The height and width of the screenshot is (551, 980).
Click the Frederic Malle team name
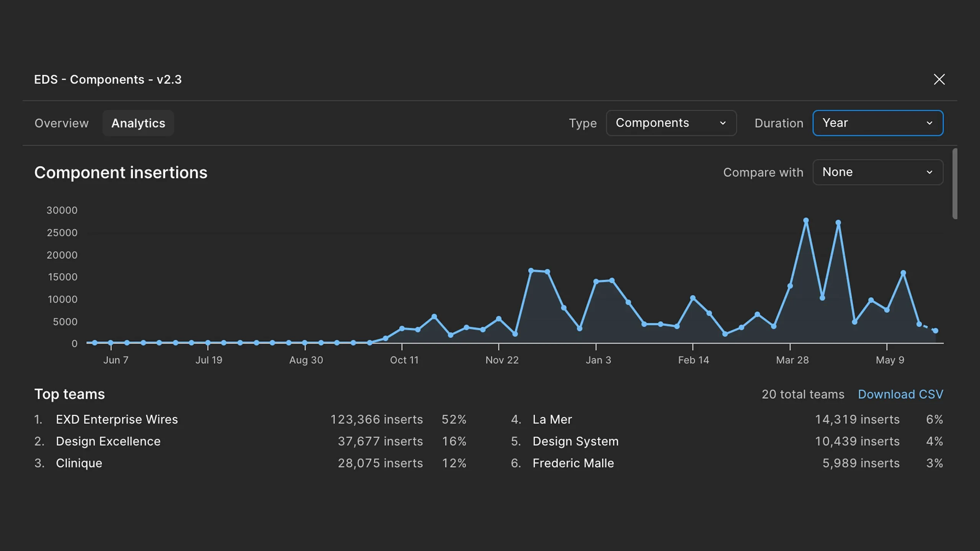[573, 463]
